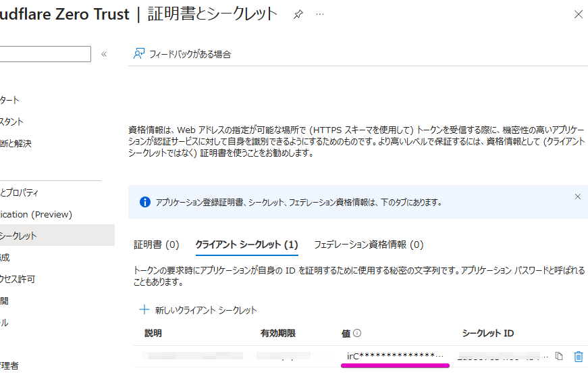Click the plus icon for new secret
Viewport: 588px width, 383px height.
144,309
